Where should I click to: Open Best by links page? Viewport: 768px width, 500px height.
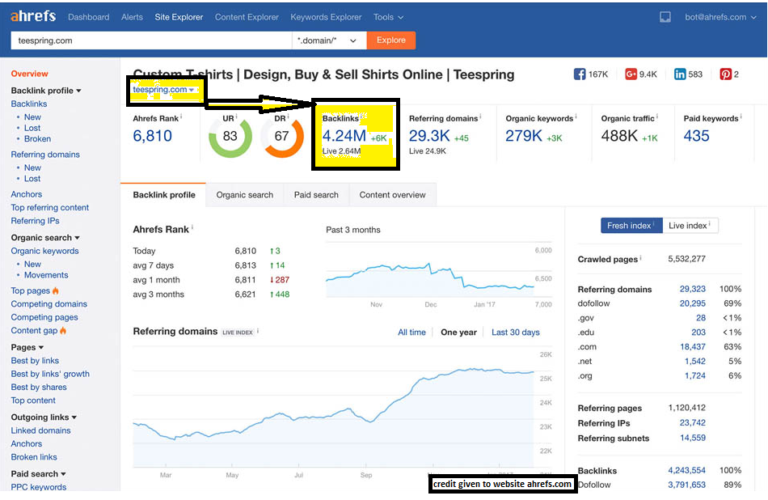pos(35,360)
